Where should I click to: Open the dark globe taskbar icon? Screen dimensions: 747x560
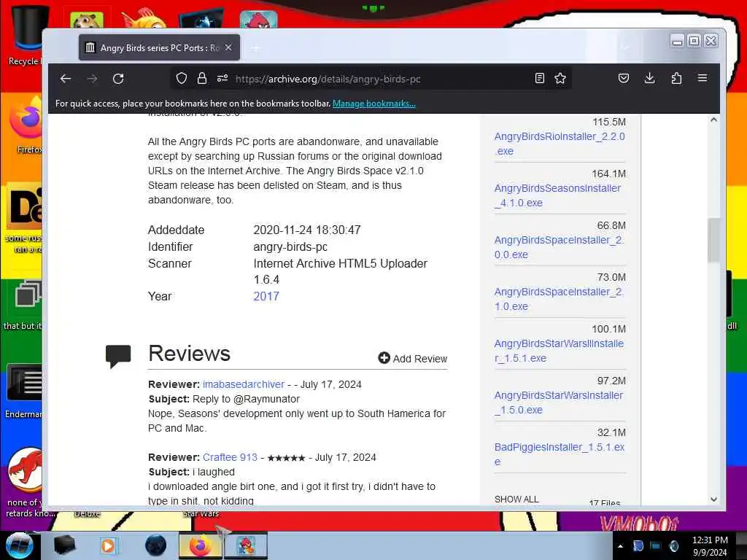click(155, 545)
